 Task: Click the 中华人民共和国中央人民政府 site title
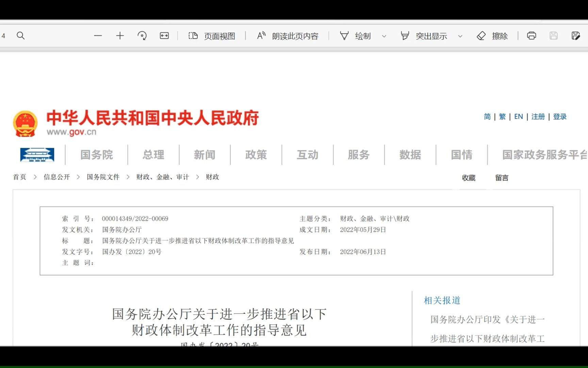click(152, 118)
